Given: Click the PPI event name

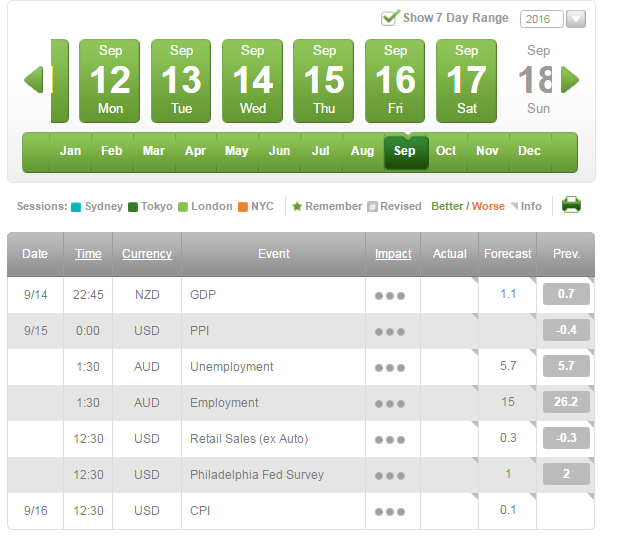Looking at the screenshot, I should click(199, 331).
